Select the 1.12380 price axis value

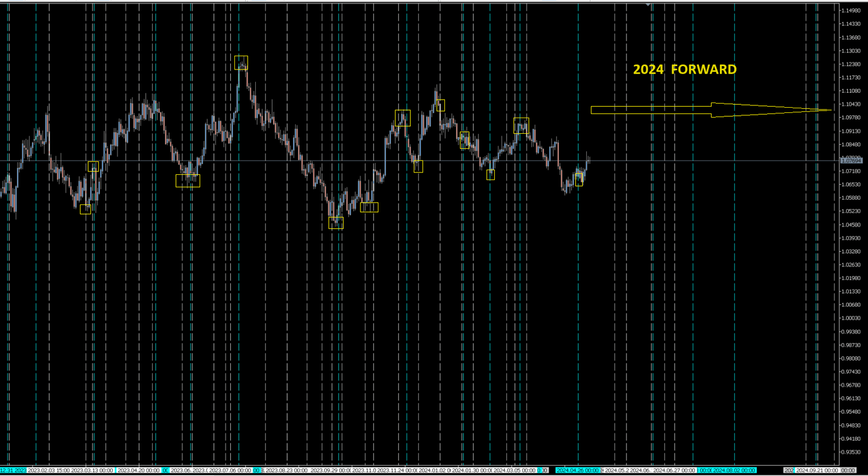pos(852,64)
